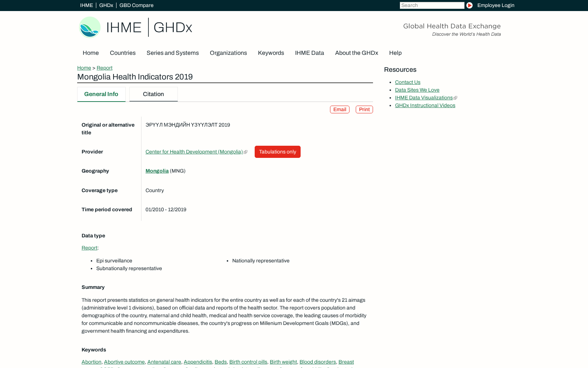Open Series and Systems menu

[173, 53]
